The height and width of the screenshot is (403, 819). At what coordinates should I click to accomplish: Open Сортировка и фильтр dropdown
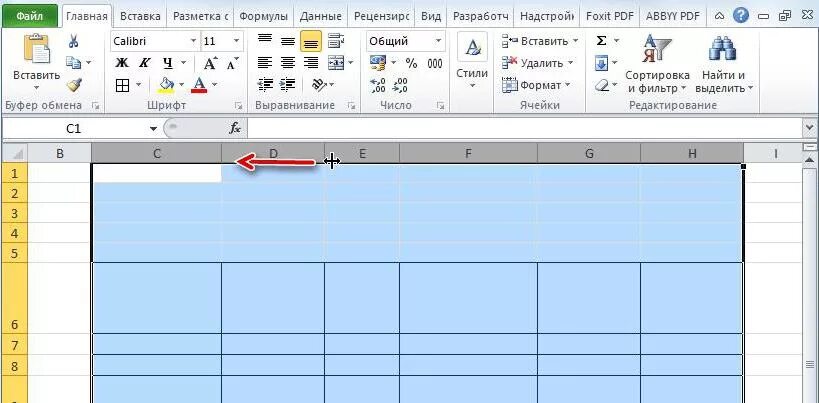(657, 82)
